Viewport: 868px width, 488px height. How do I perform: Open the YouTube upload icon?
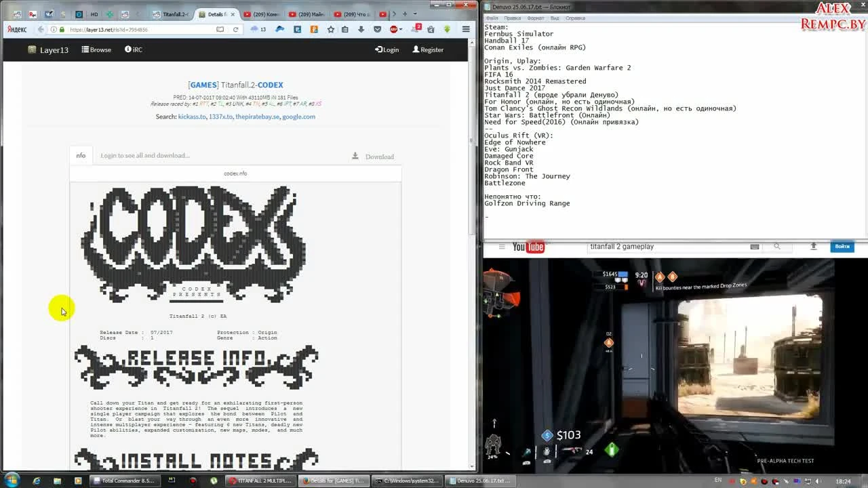[x=814, y=247]
